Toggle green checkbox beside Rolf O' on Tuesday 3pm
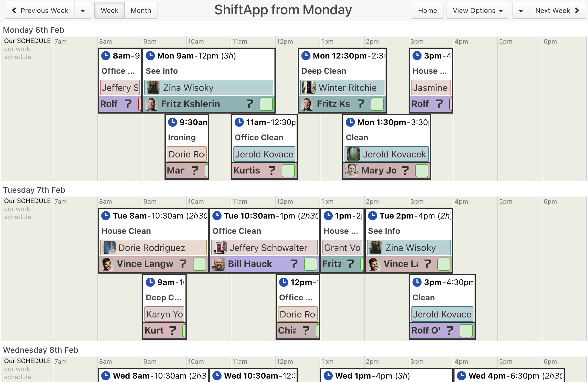Viewport: 588px width, 382px height. pos(466,330)
